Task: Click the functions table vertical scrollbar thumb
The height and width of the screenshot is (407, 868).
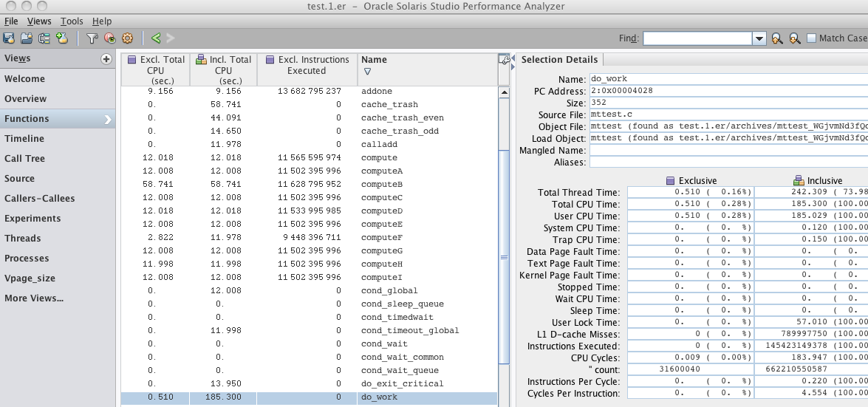Action: pyautogui.click(x=504, y=256)
